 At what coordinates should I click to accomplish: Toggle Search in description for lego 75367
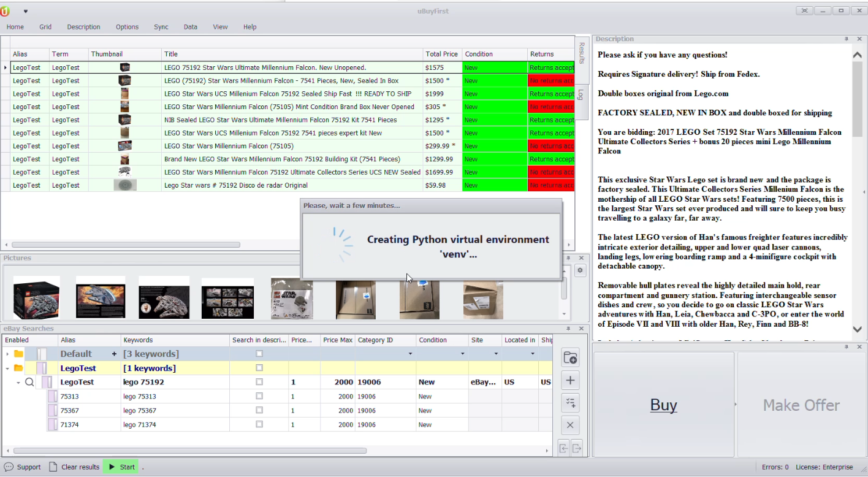(x=259, y=410)
